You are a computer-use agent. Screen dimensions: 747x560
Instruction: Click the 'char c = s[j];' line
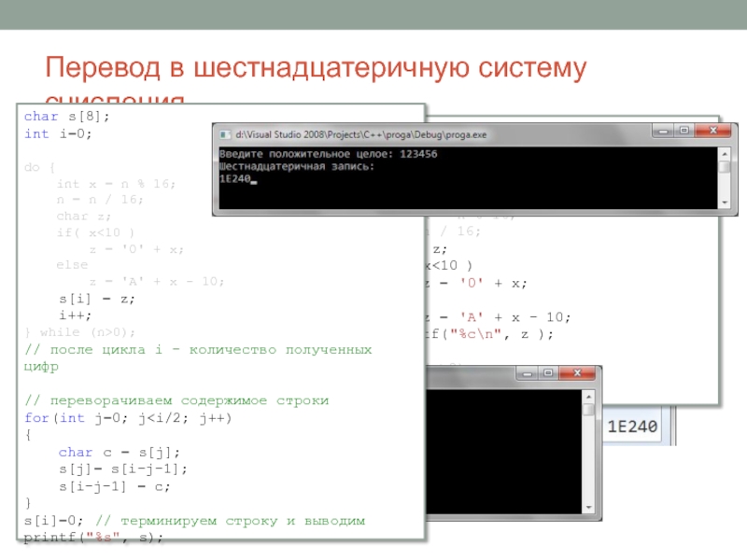(x=120, y=453)
